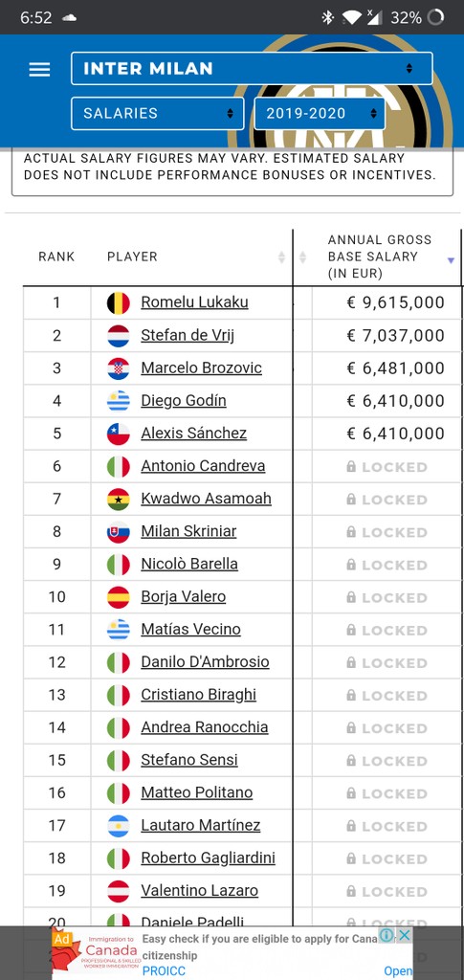Tap the ad info icon

click(x=387, y=935)
